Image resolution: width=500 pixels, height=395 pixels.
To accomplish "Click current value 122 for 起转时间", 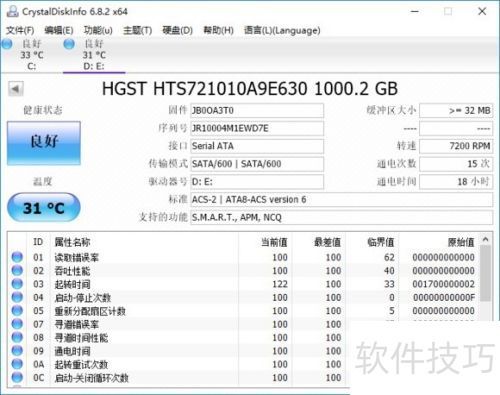I will (280, 284).
